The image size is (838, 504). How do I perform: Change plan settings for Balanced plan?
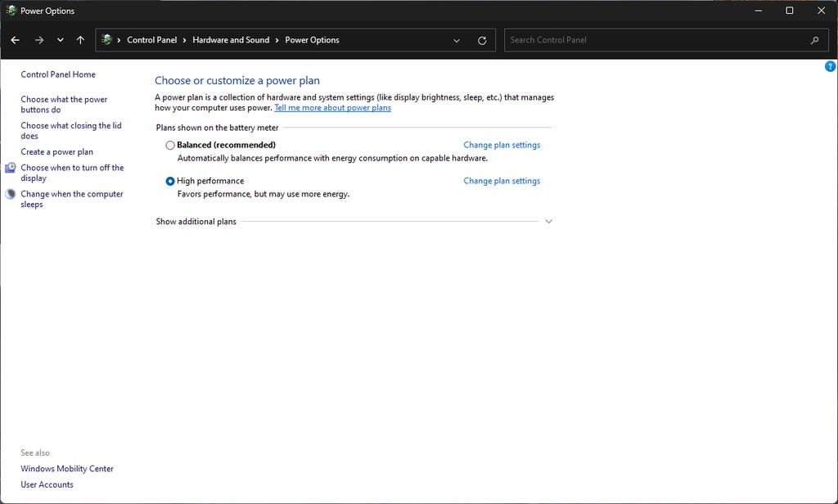(x=502, y=145)
